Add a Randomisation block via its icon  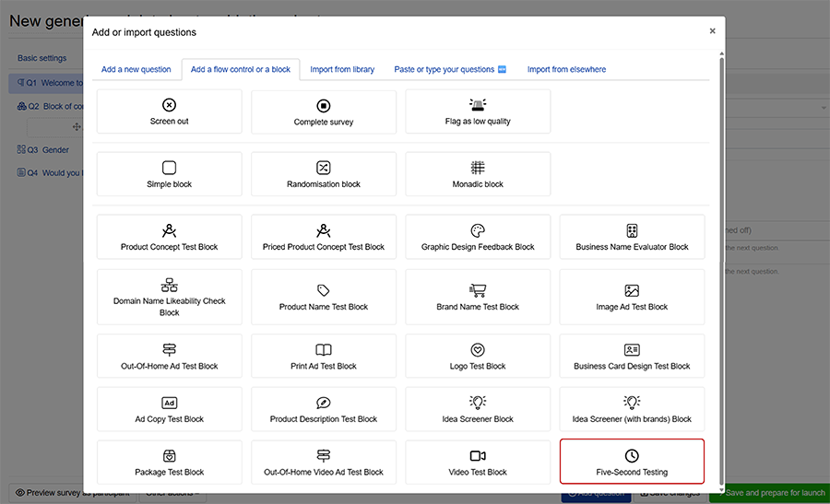[324, 168]
